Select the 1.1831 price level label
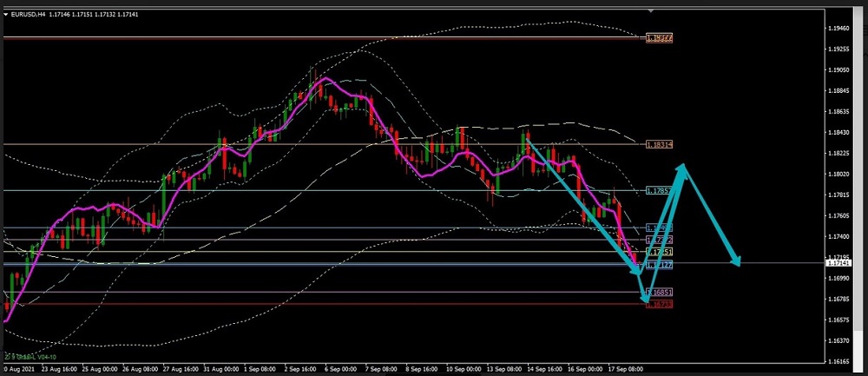Screen dimensions: 868x376 pos(659,145)
